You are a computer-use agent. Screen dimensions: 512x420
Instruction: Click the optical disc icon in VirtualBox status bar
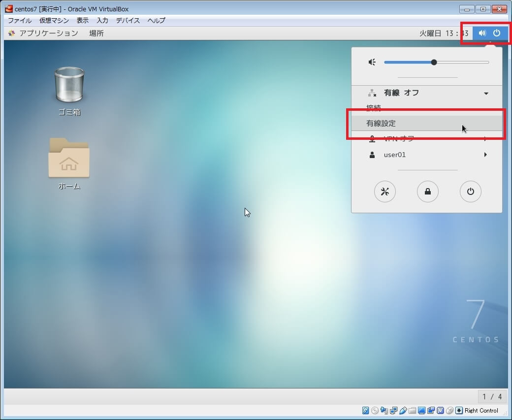coord(375,411)
